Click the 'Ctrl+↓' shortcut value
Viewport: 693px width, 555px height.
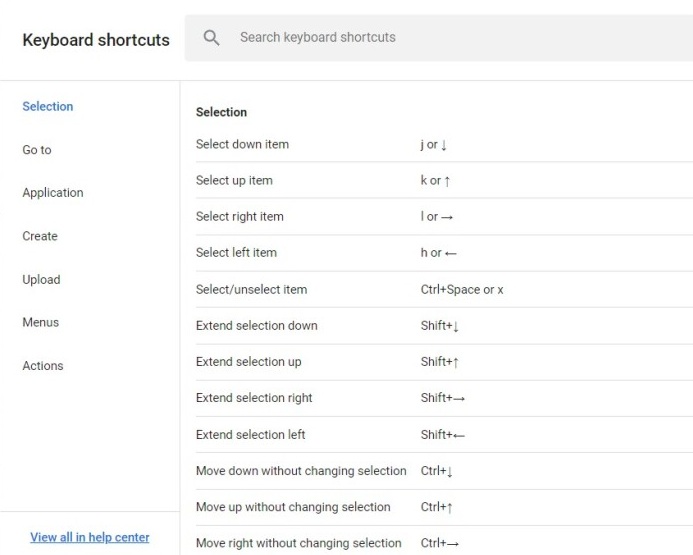[437, 471]
